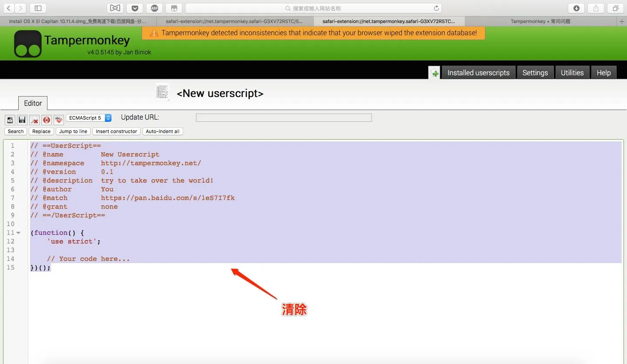Click the closing '})();' code line

click(x=40, y=267)
